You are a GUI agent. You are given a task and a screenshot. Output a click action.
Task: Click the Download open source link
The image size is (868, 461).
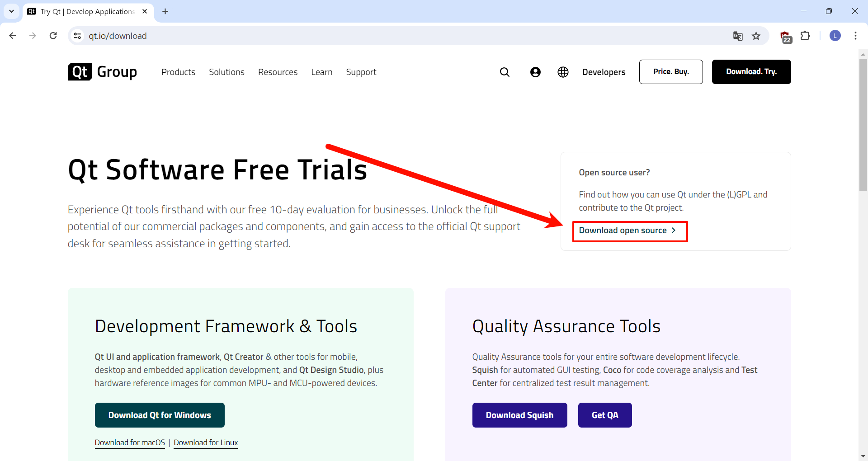click(627, 230)
